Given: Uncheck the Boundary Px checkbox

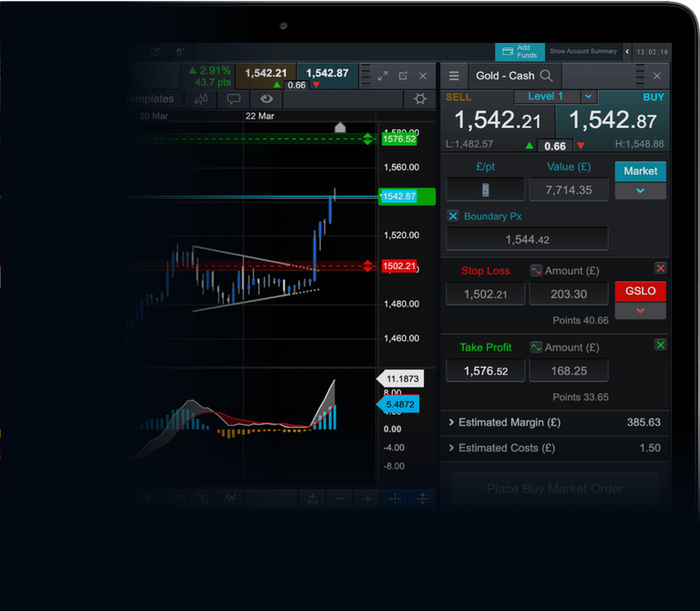Looking at the screenshot, I should pos(453,216).
